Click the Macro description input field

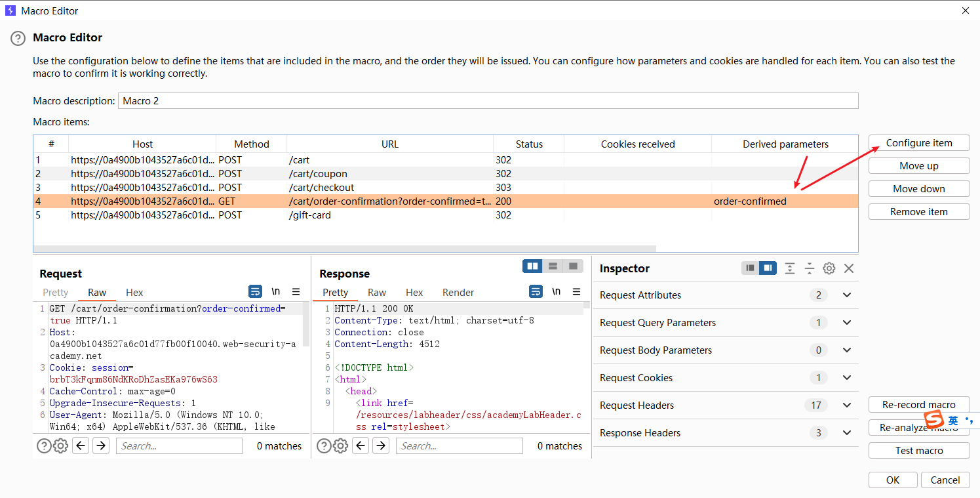[488, 101]
